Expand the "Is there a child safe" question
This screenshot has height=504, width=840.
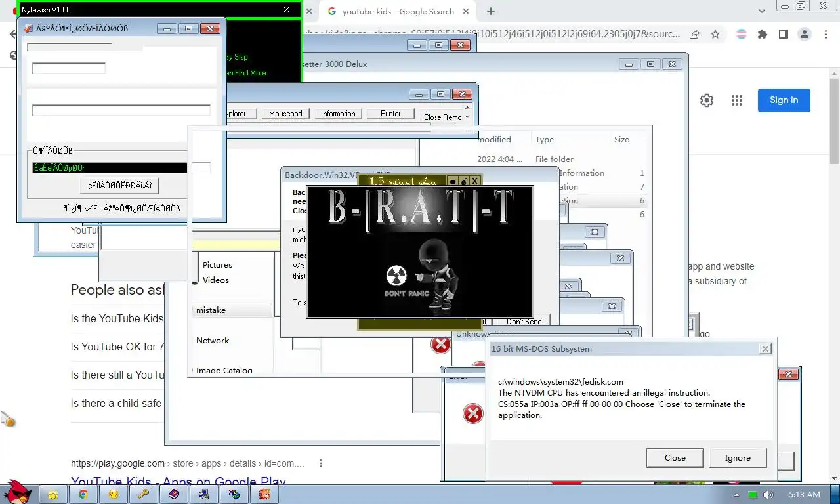(116, 403)
